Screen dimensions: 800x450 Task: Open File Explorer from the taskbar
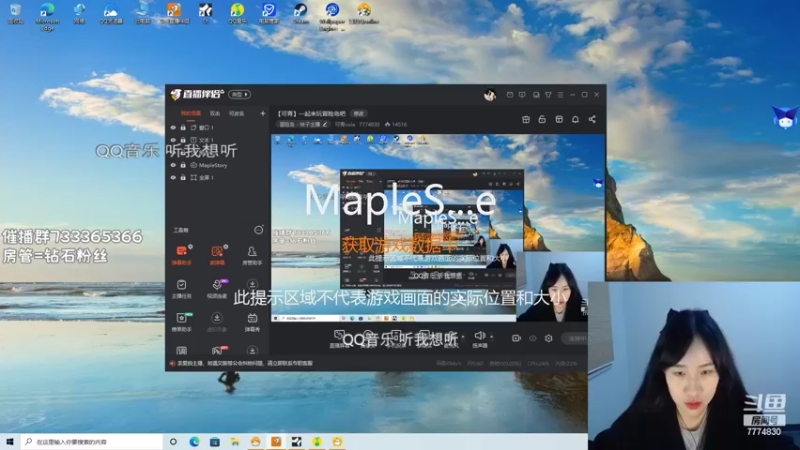pyautogui.click(x=235, y=442)
